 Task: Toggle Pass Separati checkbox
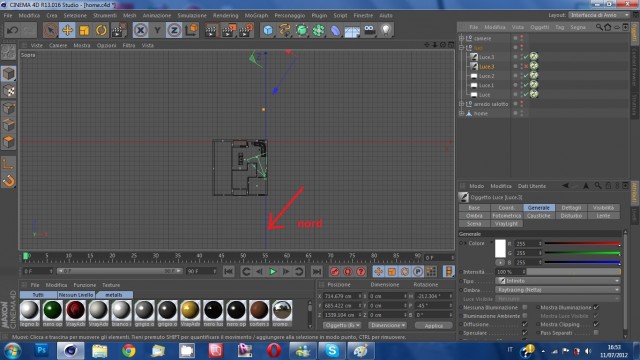click(596, 333)
